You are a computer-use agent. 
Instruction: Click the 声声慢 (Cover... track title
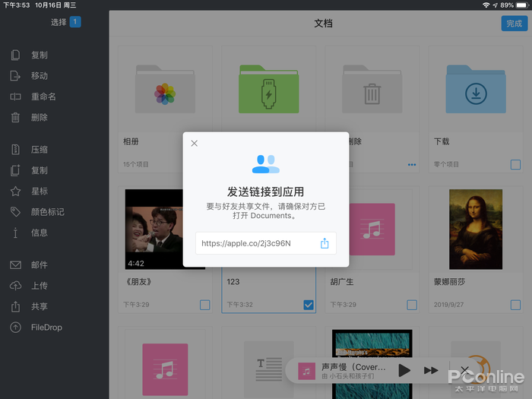[353, 367]
